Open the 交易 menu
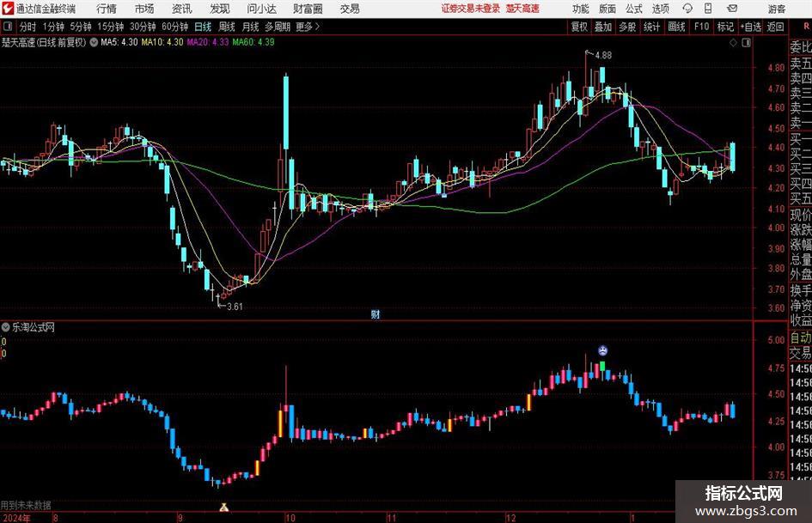The image size is (812, 523). [x=350, y=9]
